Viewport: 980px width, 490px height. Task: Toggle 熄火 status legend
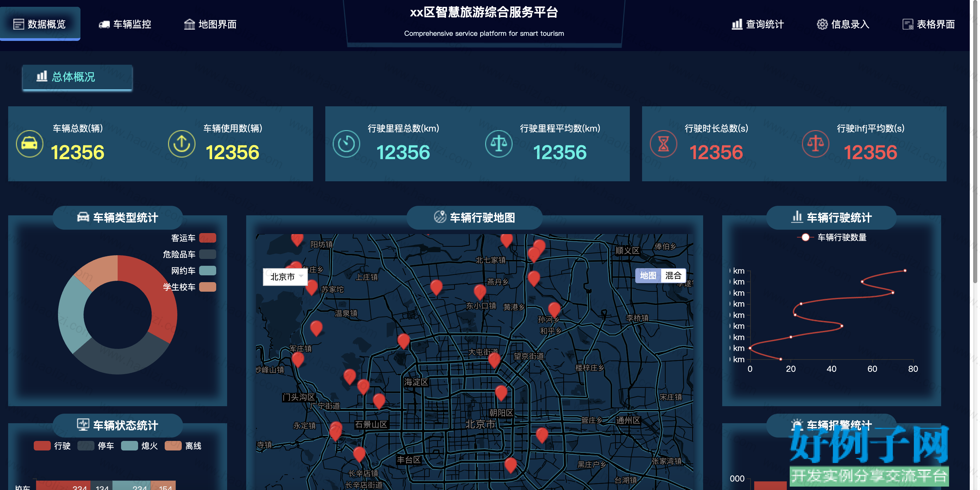139,445
